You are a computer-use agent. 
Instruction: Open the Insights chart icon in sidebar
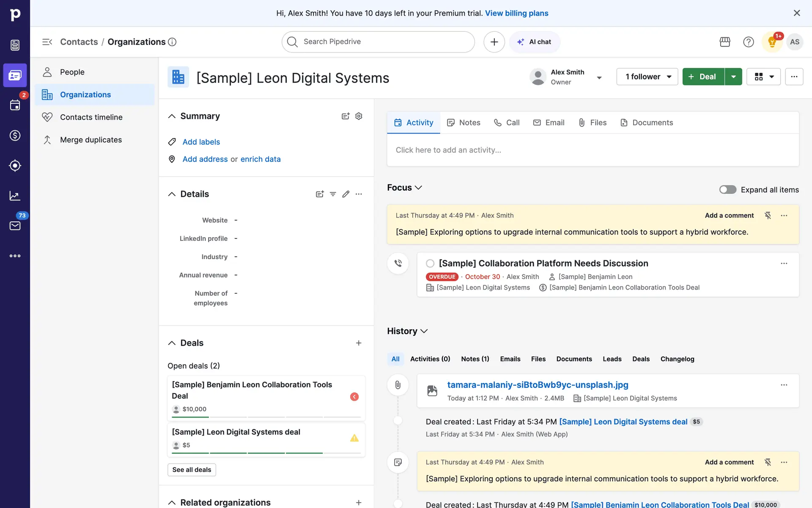coord(15,196)
